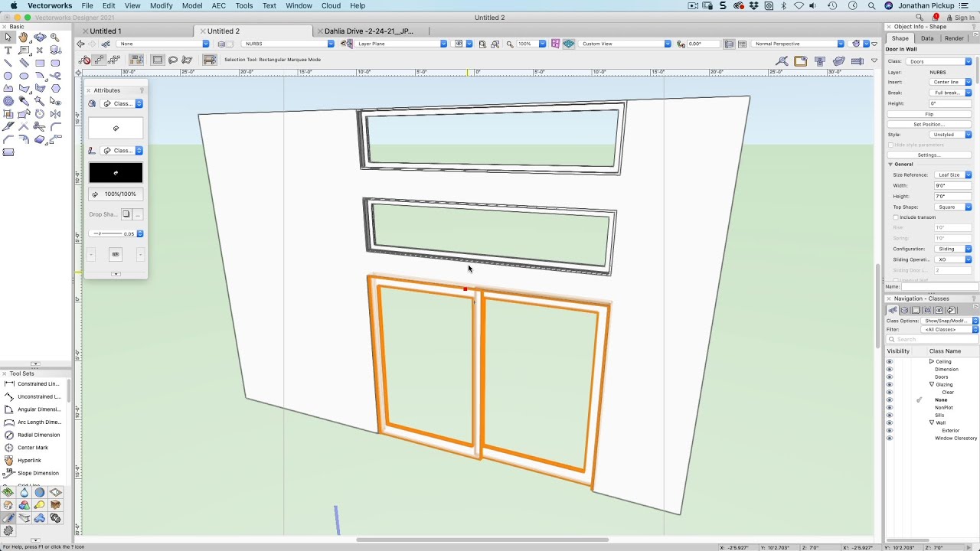Image resolution: width=980 pixels, height=551 pixels.
Task: Click the white fill color swatch in Attributes
Action: coord(116,129)
